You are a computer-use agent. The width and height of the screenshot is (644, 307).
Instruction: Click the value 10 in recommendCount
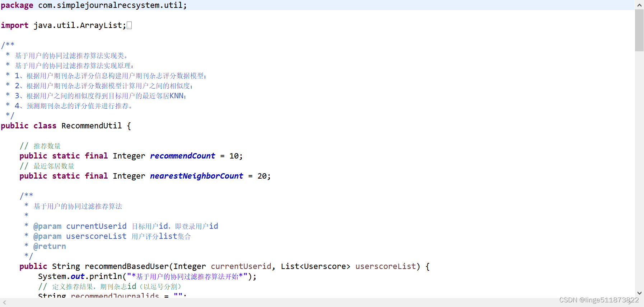pos(234,156)
